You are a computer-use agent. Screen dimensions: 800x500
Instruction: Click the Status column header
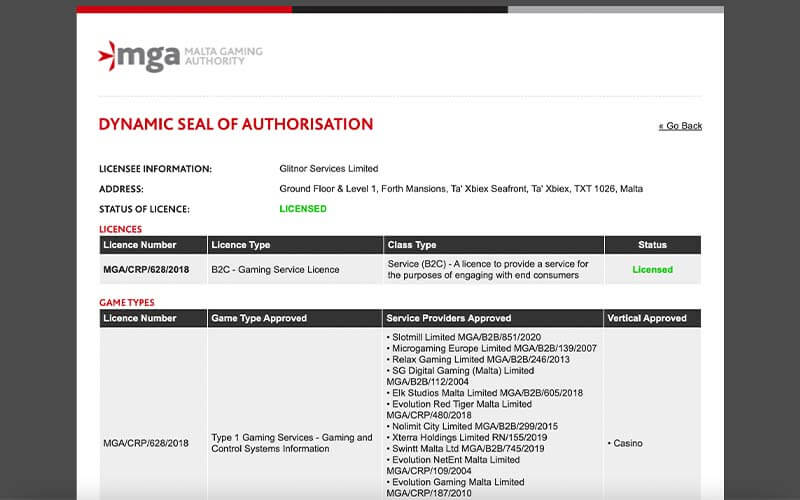tap(653, 245)
